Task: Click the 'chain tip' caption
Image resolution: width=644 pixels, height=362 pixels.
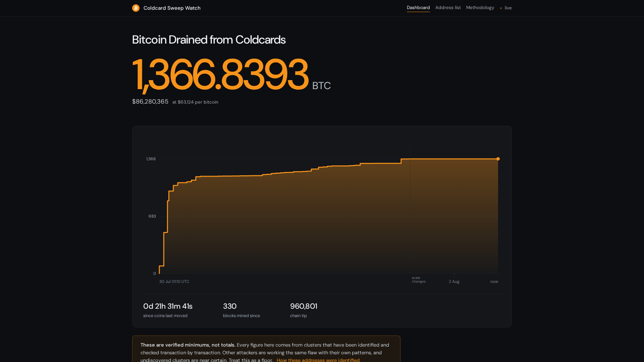Action: pyautogui.click(x=299, y=316)
